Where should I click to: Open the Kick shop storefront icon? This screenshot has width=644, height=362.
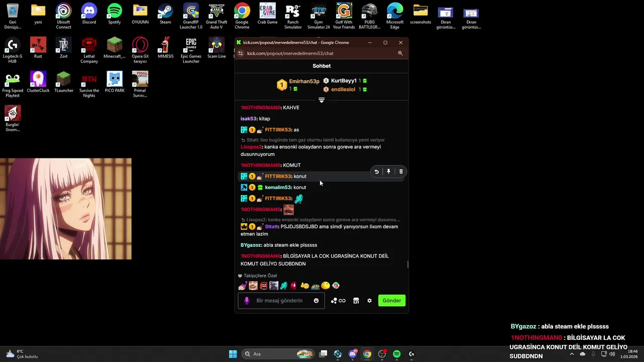pos(356,301)
